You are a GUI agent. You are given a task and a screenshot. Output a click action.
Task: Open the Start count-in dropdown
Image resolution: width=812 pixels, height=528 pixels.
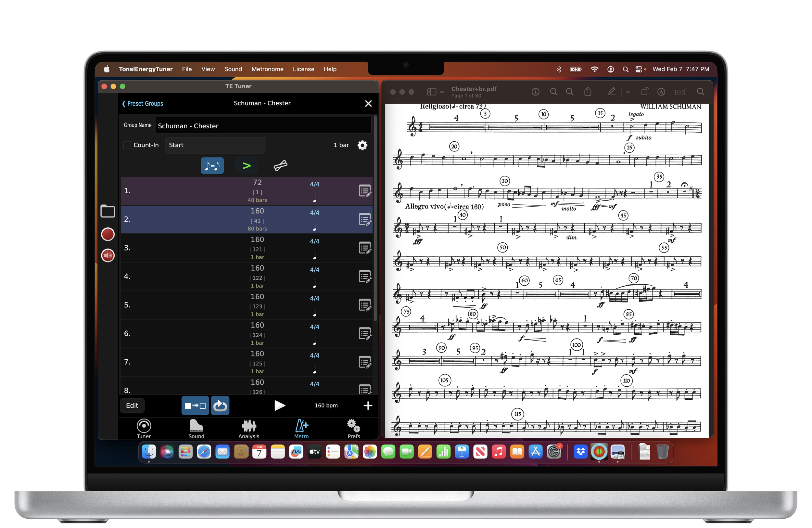(x=215, y=145)
